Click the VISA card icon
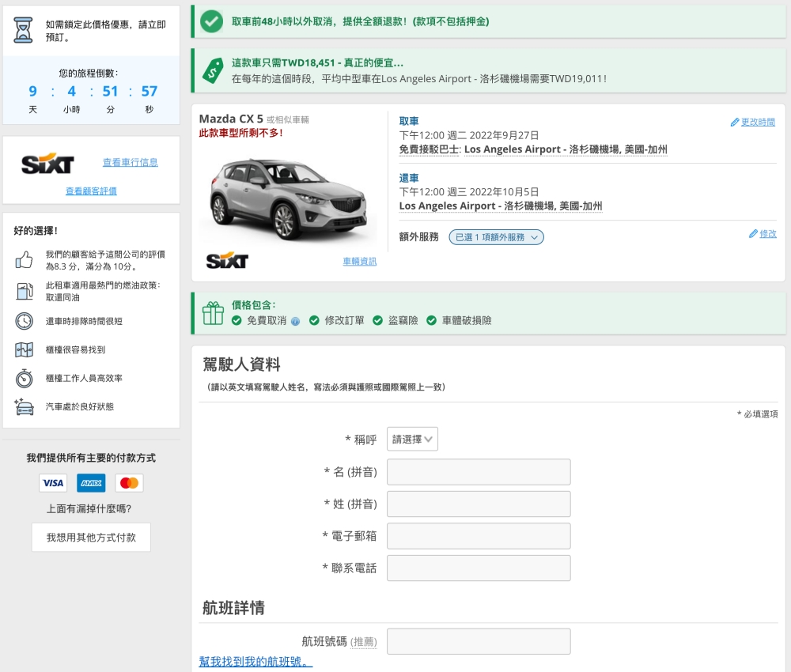 (53, 483)
